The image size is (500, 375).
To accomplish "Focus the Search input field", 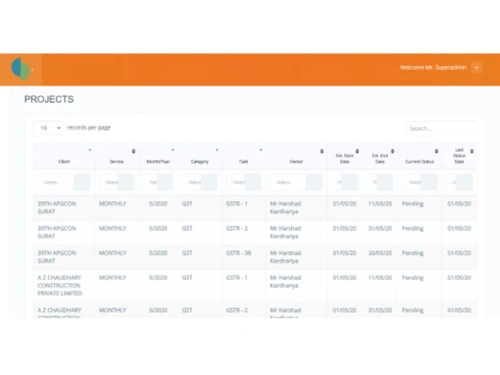I will (x=441, y=129).
